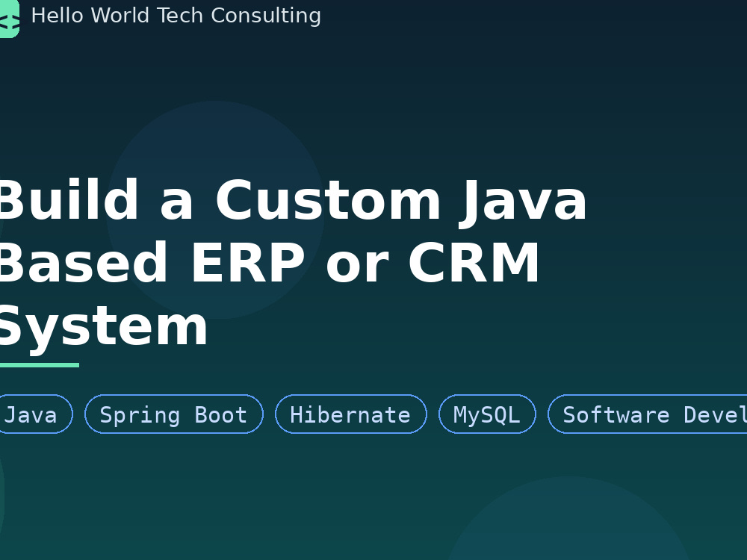Select the Java tag pill
This screenshot has width=747, height=560.
click(35, 414)
